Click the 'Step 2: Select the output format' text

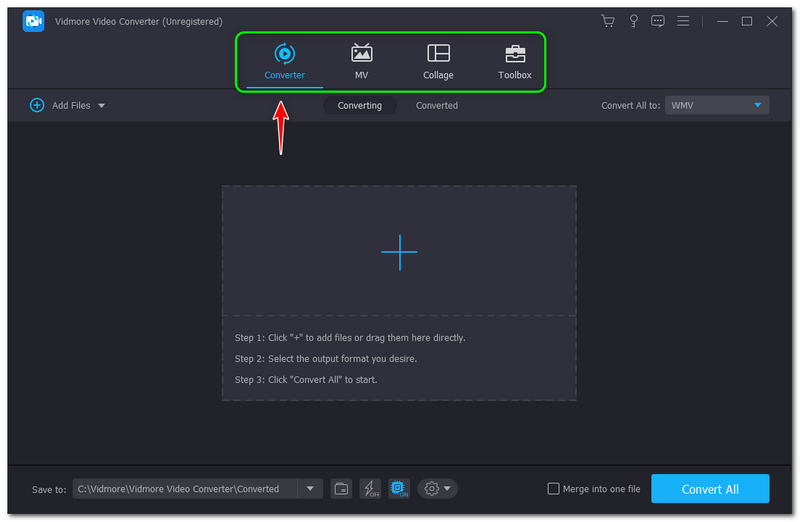coord(326,359)
